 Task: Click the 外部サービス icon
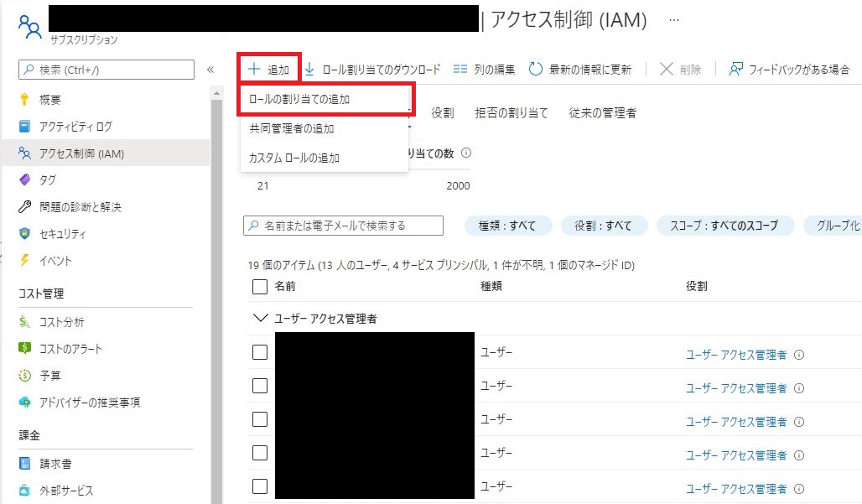25,490
